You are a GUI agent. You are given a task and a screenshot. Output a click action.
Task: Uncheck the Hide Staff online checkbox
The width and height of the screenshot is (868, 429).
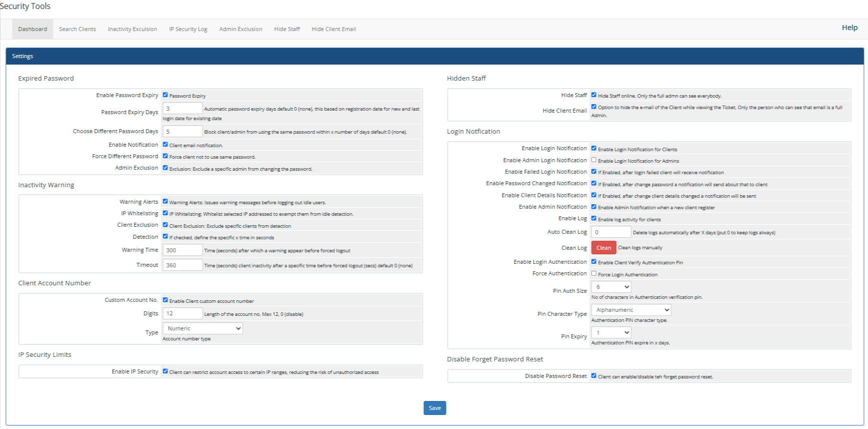point(594,95)
